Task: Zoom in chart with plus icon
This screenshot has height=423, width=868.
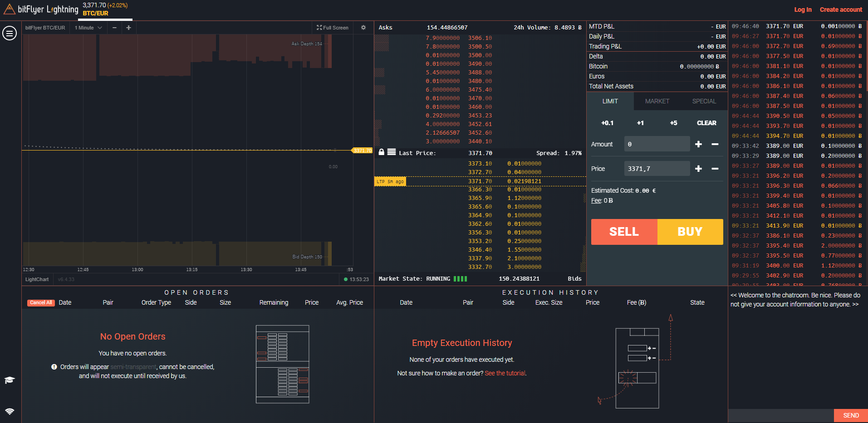Action: coord(128,28)
